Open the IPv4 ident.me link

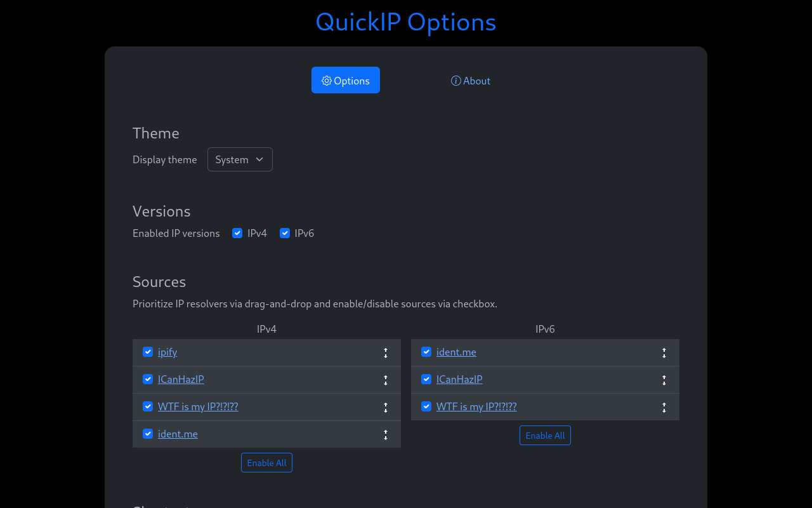178,434
